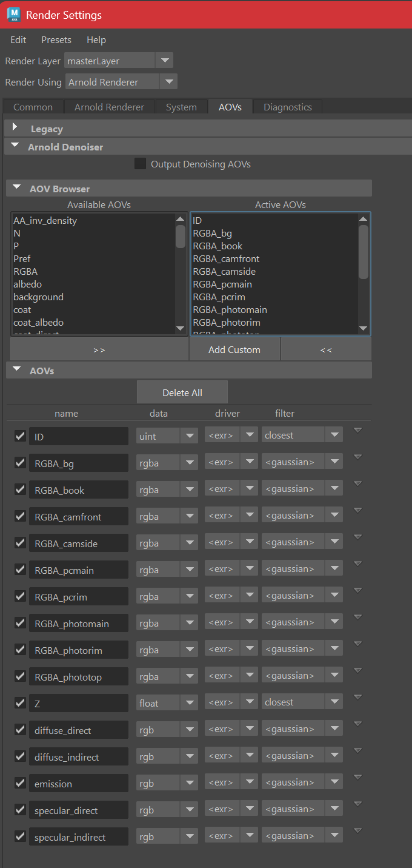412x868 pixels.
Task: Open the Render Layer dropdown
Action: pos(119,61)
